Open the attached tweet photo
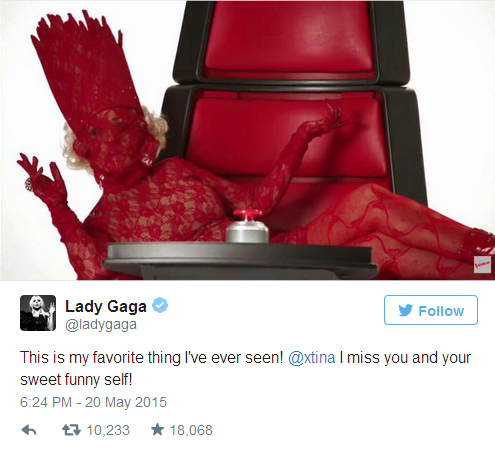 coord(247,140)
